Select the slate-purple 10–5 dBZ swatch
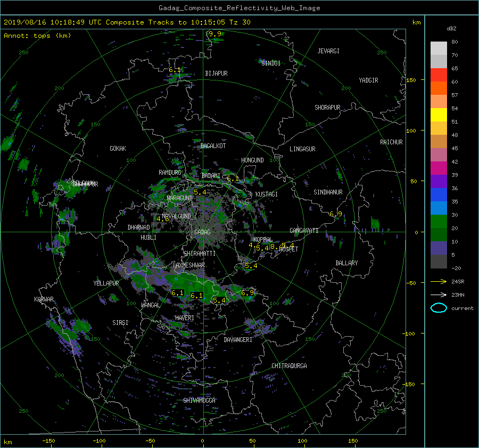The image size is (479, 448). pyautogui.click(x=439, y=248)
